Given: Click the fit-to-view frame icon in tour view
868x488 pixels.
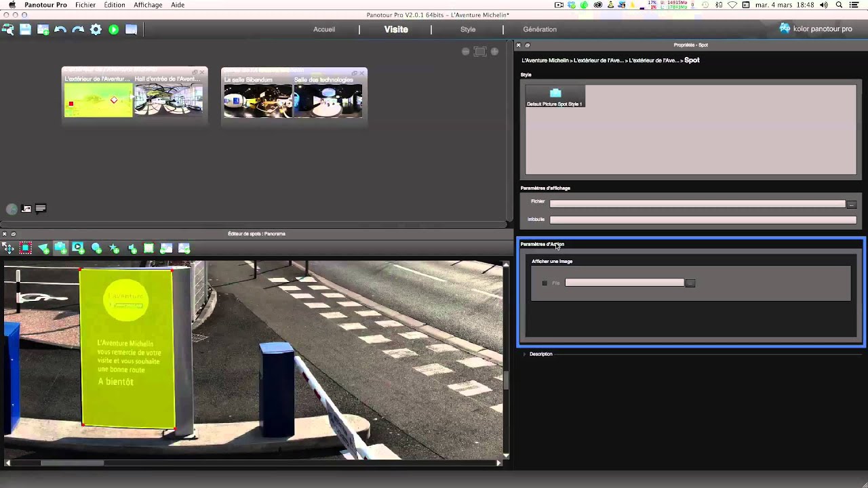Looking at the screenshot, I should [x=480, y=52].
